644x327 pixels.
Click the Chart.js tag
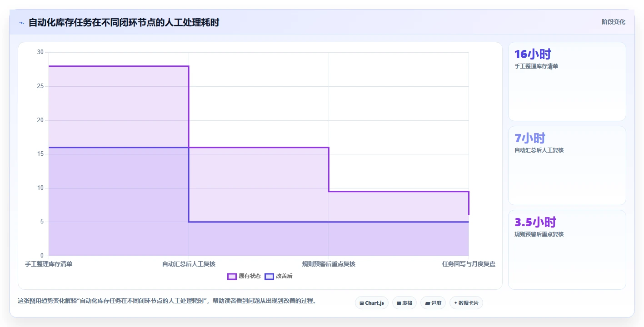(372, 303)
